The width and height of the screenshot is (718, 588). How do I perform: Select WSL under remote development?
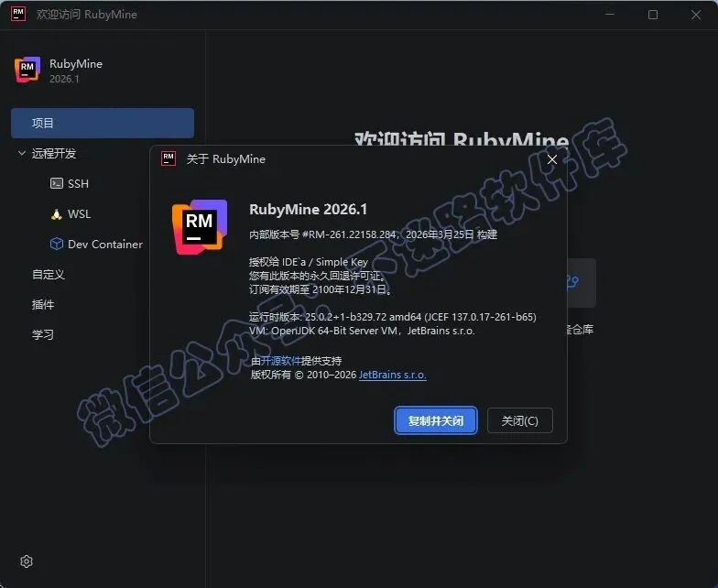point(79,214)
